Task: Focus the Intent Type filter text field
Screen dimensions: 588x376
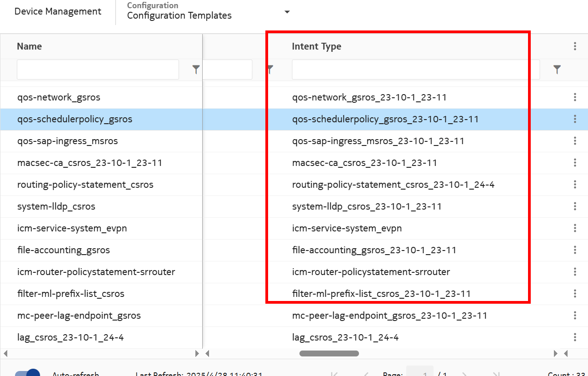Action: 415,70
